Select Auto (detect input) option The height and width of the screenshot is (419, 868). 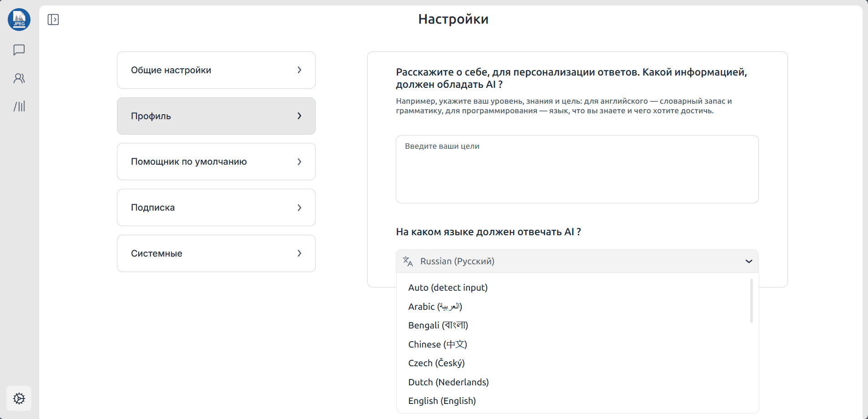448,288
